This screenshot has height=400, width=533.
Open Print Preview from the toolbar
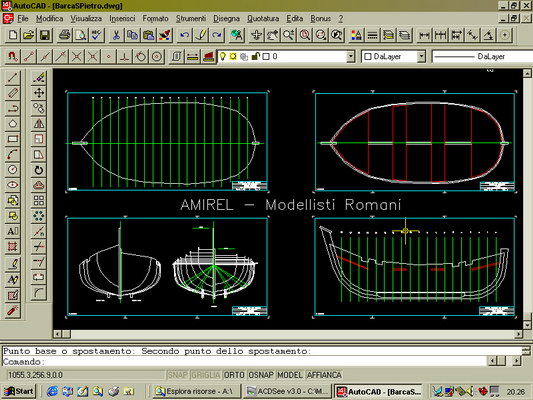[x=80, y=35]
